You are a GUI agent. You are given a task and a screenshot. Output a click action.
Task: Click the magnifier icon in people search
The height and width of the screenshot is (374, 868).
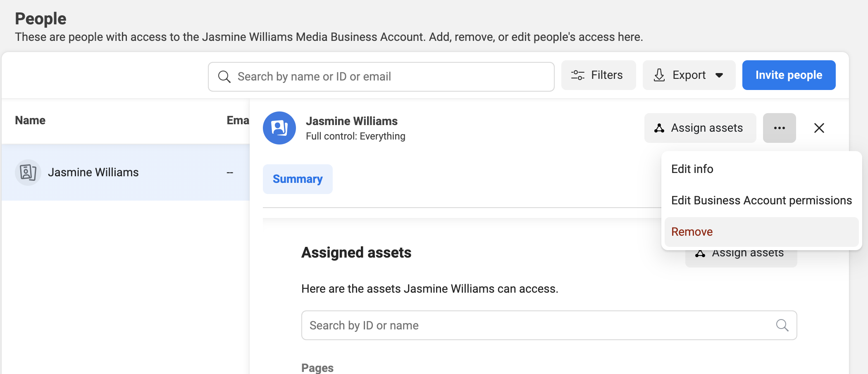(224, 77)
